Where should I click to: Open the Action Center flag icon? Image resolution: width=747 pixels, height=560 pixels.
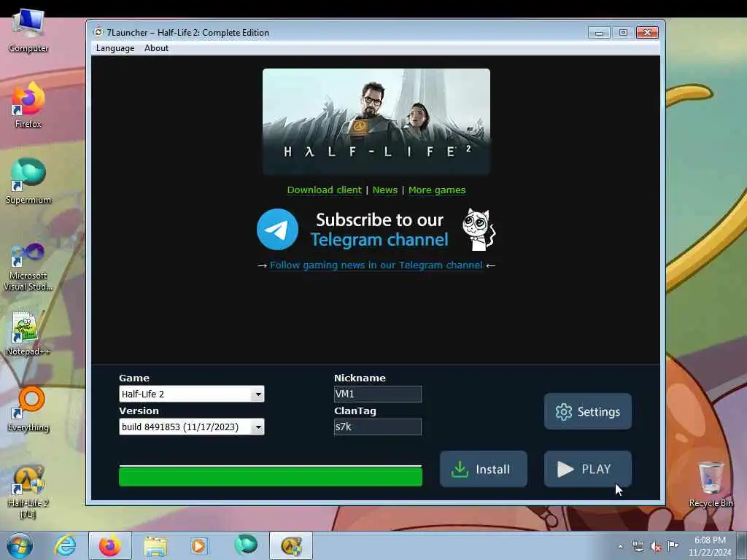tap(673, 545)
